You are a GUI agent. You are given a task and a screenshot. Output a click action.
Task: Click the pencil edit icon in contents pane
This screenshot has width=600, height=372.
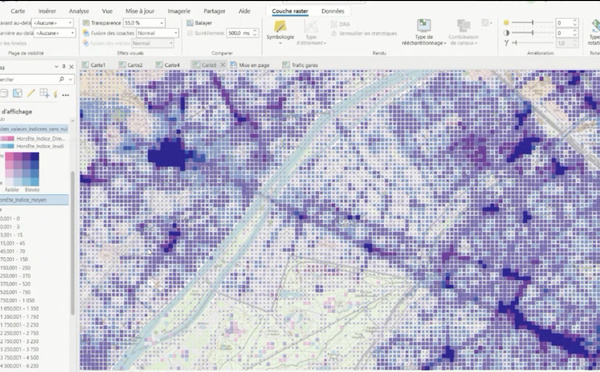31,93
